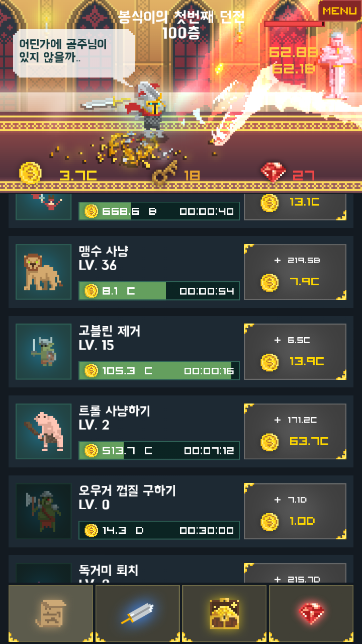Tap the goblin icon for 고블린 제거
Screen dimensions: 362x644
[x=43, y=351]
